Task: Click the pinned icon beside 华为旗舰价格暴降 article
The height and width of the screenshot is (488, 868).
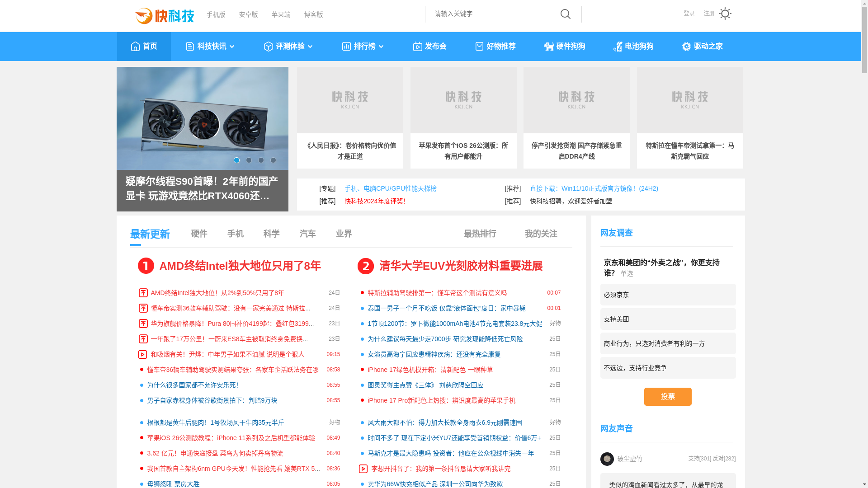Action: (143, 324)
